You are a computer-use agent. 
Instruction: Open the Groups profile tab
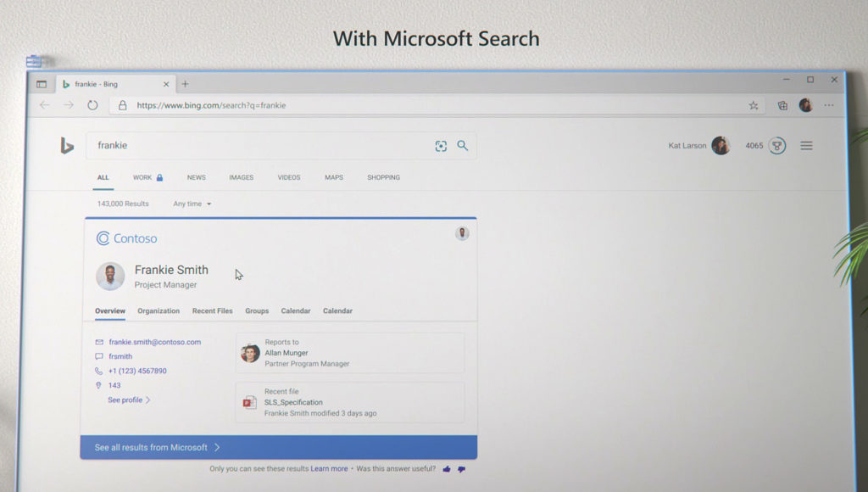tap(257, 310)
